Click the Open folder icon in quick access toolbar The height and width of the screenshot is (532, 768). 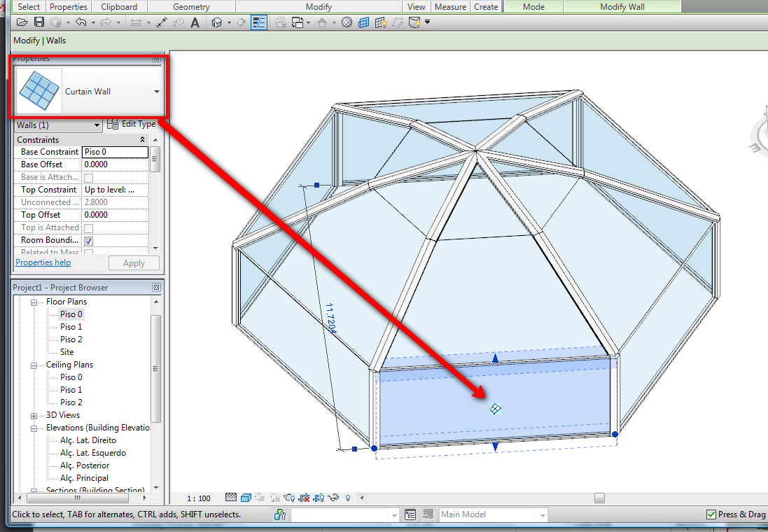(22, 22)
